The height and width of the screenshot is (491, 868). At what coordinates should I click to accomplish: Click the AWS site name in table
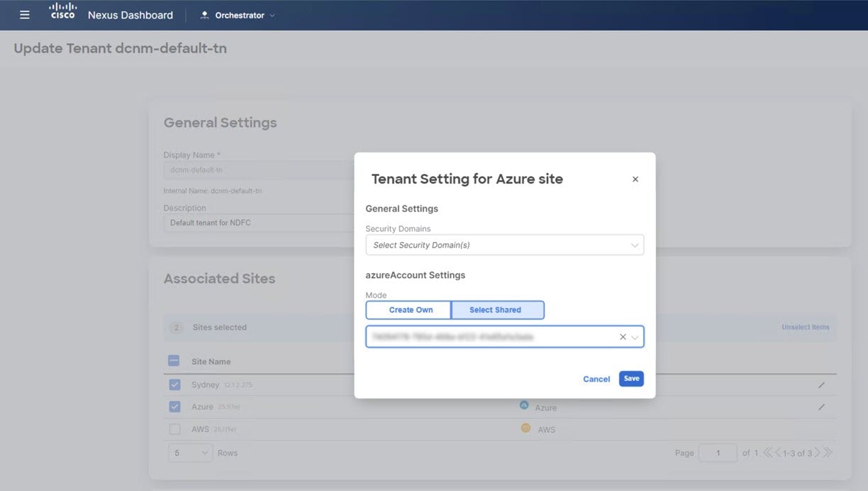[200, 429]
